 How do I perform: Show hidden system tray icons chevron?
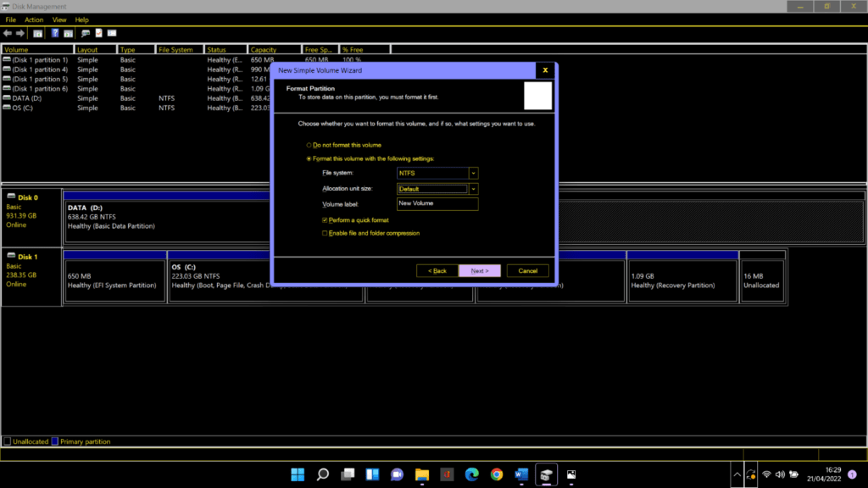tap(737, 474)
